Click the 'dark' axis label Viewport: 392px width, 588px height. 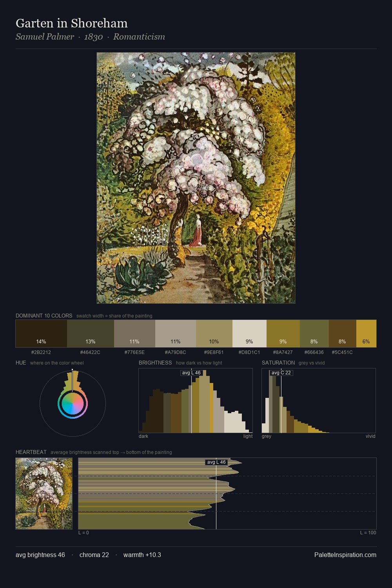click(143, 436)
